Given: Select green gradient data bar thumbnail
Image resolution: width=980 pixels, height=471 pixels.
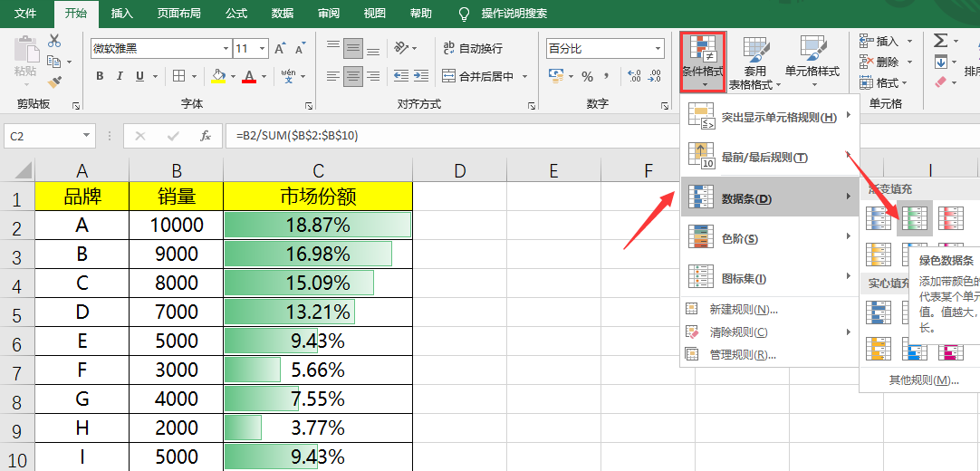Looking at the screenshot, I should coord(915,218).
